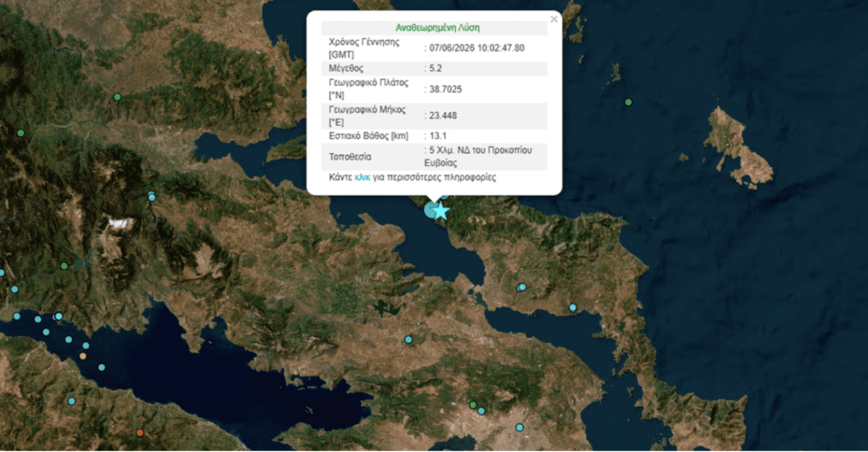Screen dimensions: 868x452
Task: Select the dark orange earthquake marker
Action: click(140, 432)
